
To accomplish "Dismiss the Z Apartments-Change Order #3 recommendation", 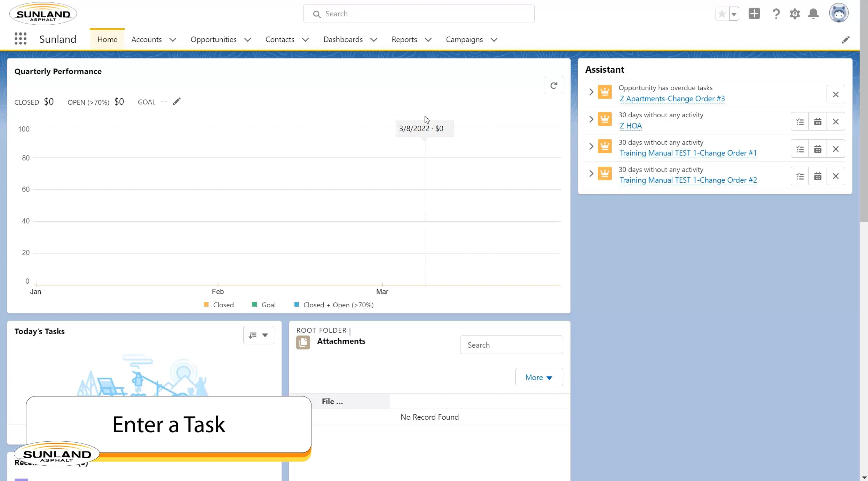I will tap(836, 94).
